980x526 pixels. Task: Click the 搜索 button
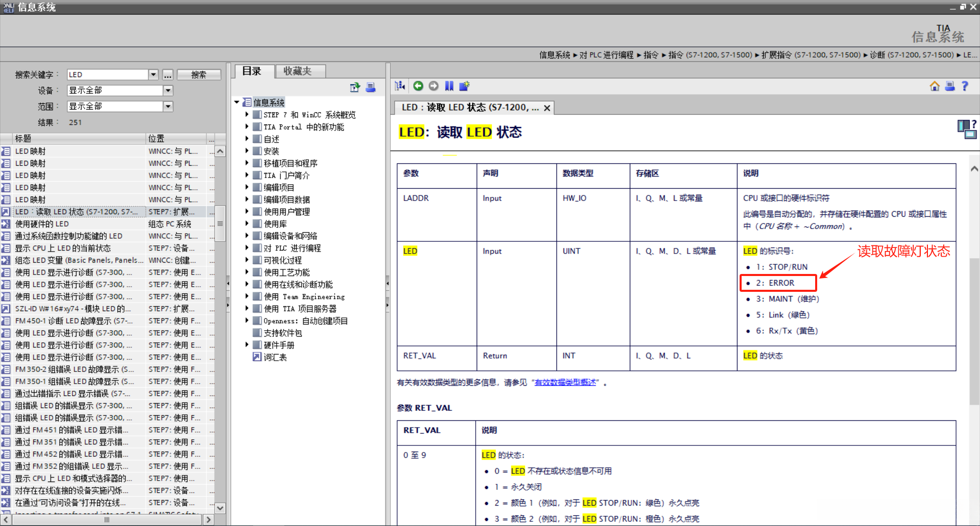coord(199,74)
